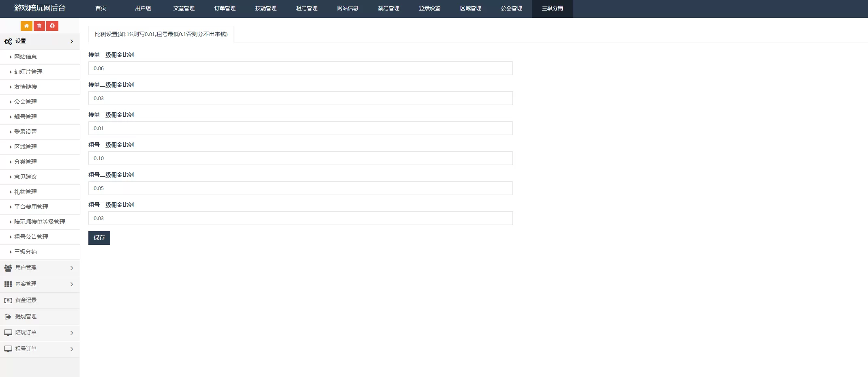This screenshot has width=868, height=377.
Task: Open 订单管理 in the top navigation
Action: click(x=225, y=9)
